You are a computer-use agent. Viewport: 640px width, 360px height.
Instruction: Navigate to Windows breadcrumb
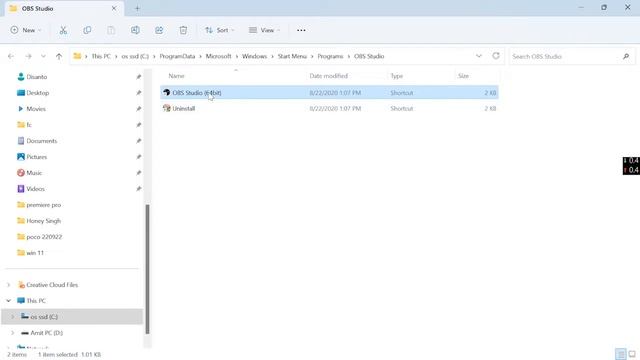tap(254, 56)
